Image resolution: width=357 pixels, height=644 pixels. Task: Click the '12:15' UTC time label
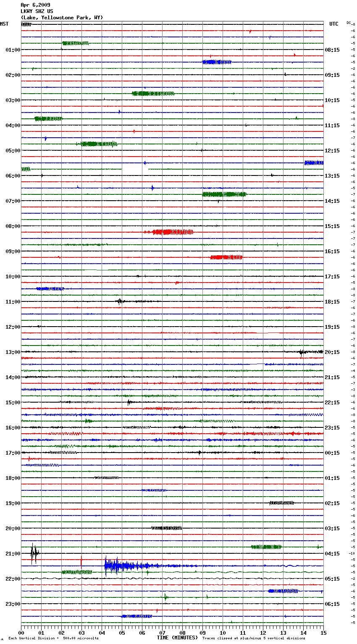(332, 151)
